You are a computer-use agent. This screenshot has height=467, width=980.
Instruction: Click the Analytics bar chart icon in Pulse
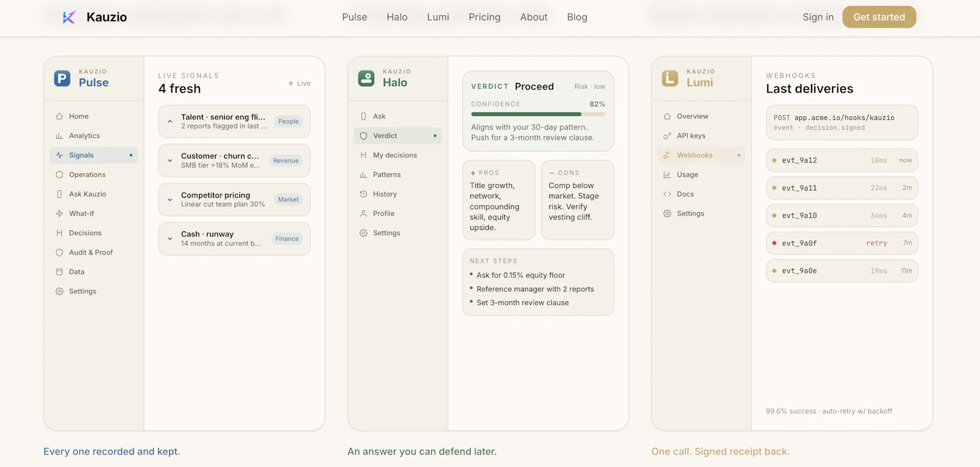click(x=59, y=136)
